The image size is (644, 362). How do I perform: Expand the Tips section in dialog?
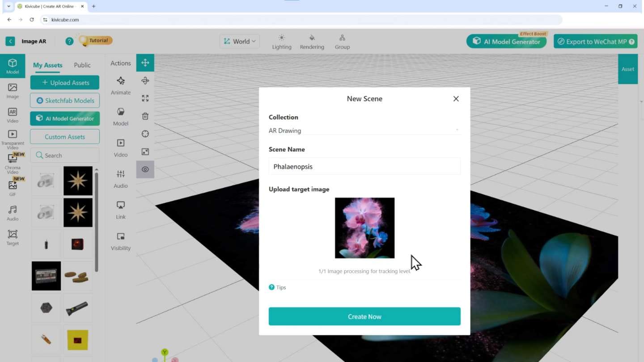click(277, 287)
